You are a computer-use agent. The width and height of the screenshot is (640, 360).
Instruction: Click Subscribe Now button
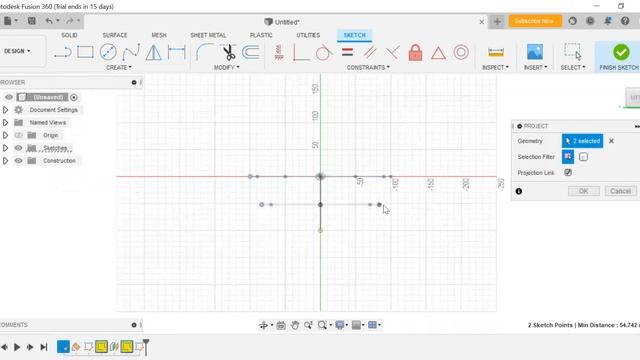coord(535,21)
